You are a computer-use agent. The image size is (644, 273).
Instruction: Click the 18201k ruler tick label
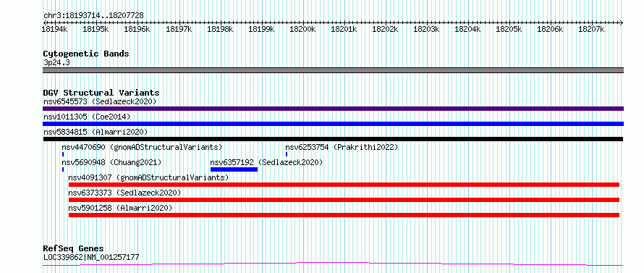point(344,29)
